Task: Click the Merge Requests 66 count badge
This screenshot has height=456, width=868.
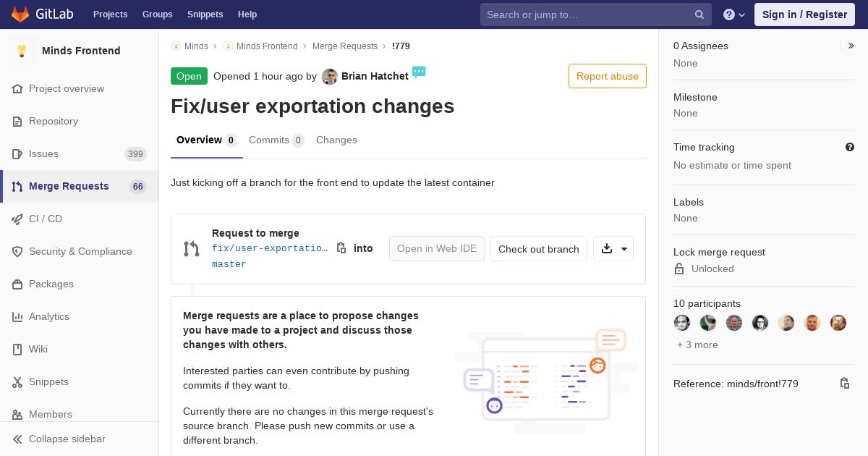Action: pos(138,186)
